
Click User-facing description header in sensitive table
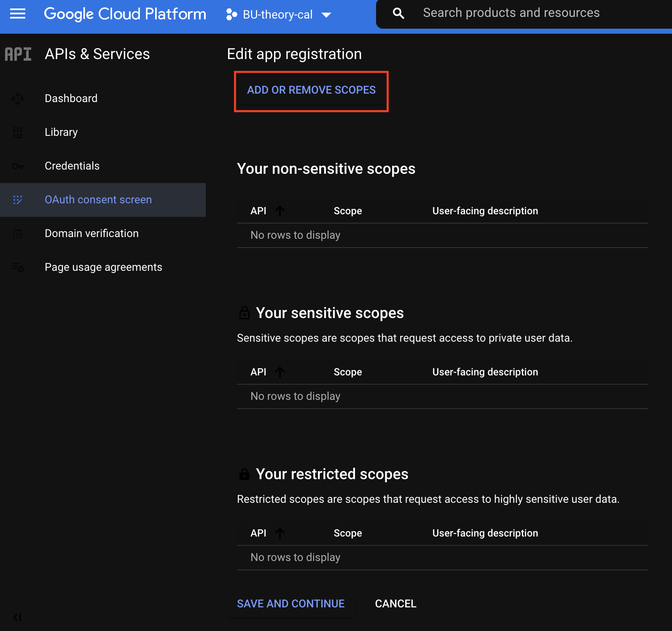coord(485,372)
